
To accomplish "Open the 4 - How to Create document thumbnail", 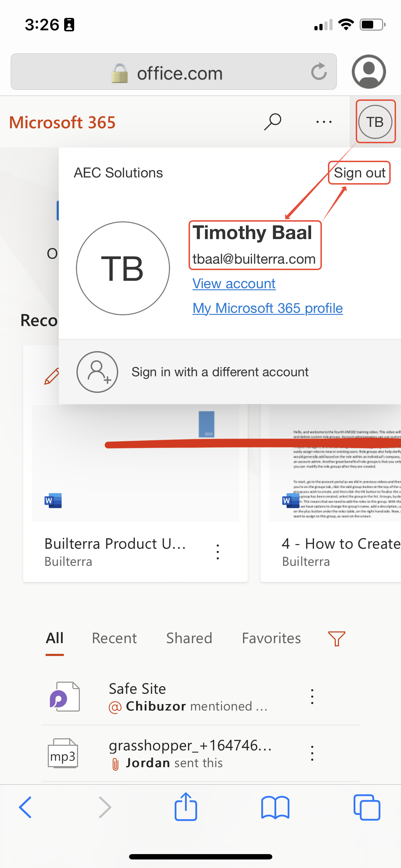I will [335, 463].
